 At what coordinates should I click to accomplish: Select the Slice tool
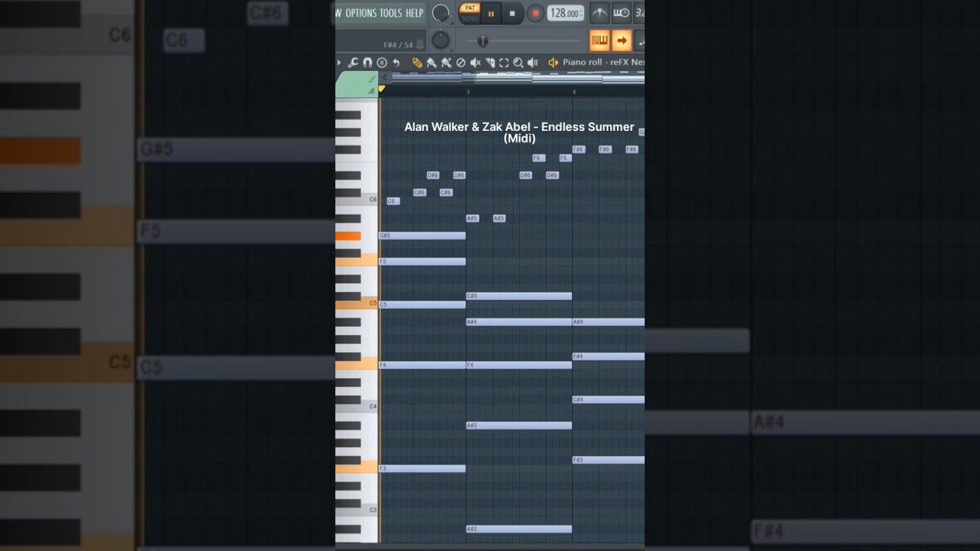click(490, 63)
